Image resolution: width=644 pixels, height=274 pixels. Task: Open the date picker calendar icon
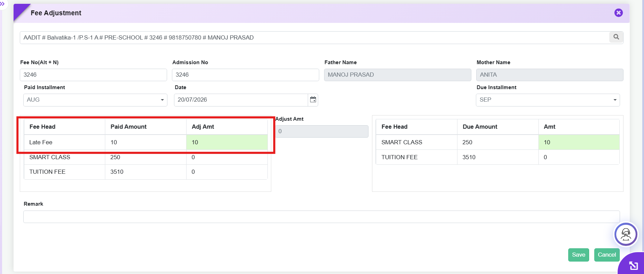coord(313,100)
